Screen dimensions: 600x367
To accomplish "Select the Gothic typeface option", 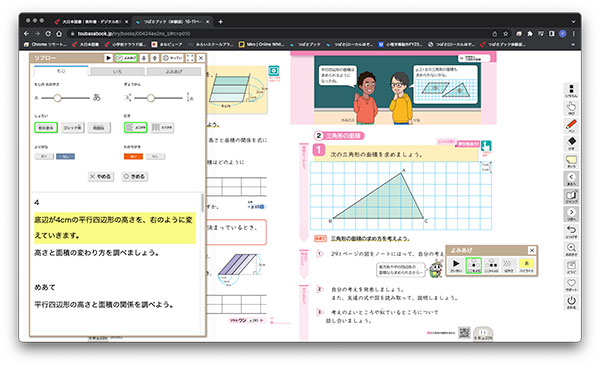I will 73,127.
